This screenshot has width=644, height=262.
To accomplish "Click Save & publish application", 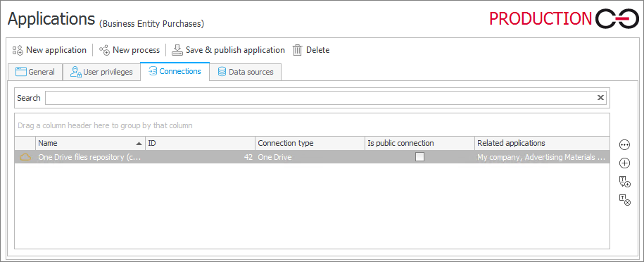I will (x=228, y=50).
